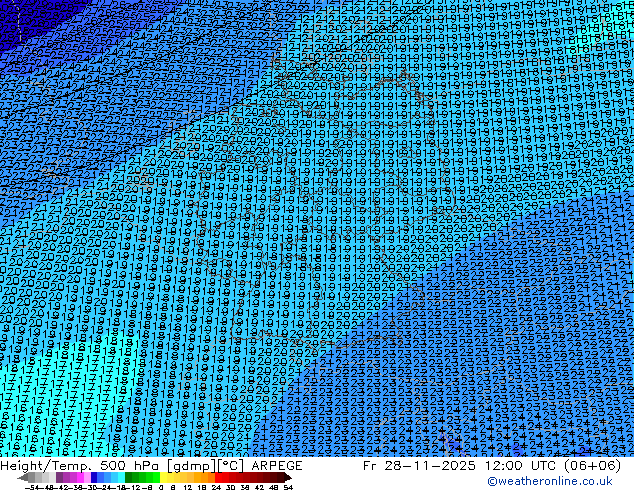The width and height of the screenshot is (634, 490).
Task: Click the '500 hPa' level text
Action: point(131,465)
